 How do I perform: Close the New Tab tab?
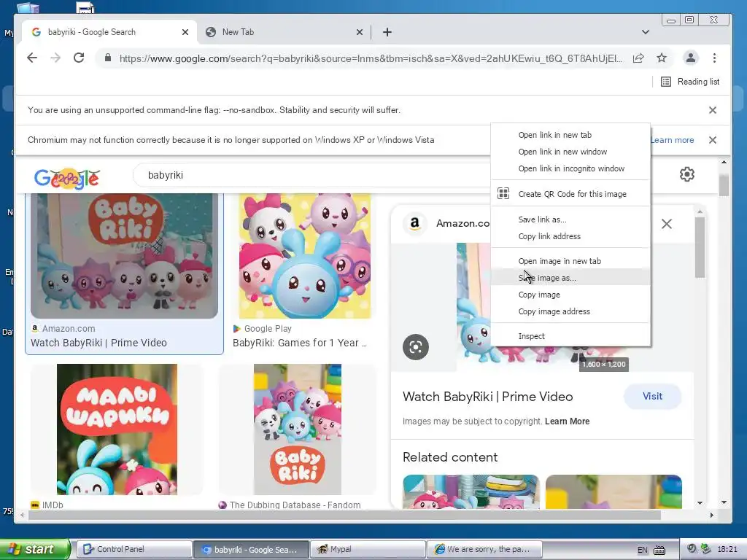coord(359,32)
